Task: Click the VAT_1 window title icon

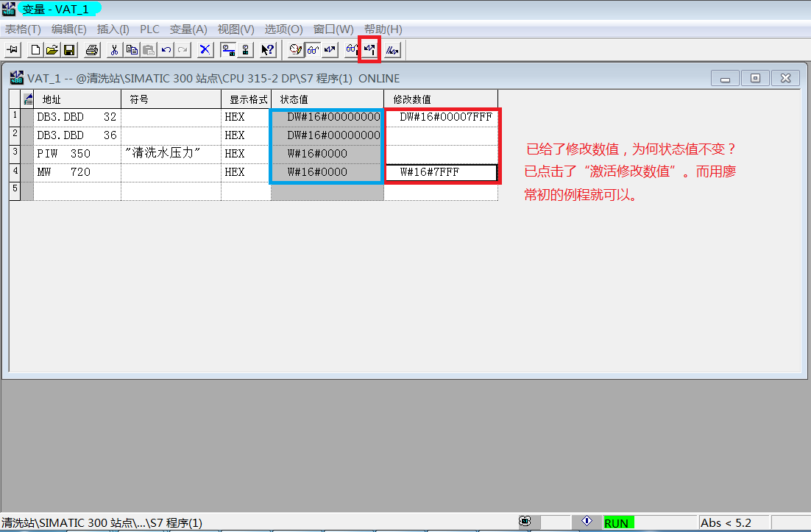Action: (x=17, y=78)
